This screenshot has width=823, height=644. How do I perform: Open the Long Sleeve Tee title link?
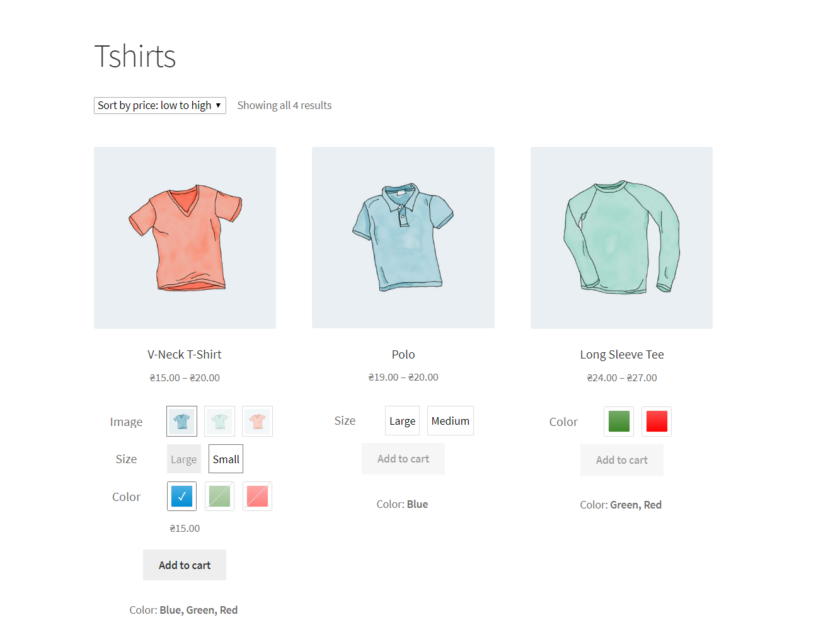[x=622, y=354]
